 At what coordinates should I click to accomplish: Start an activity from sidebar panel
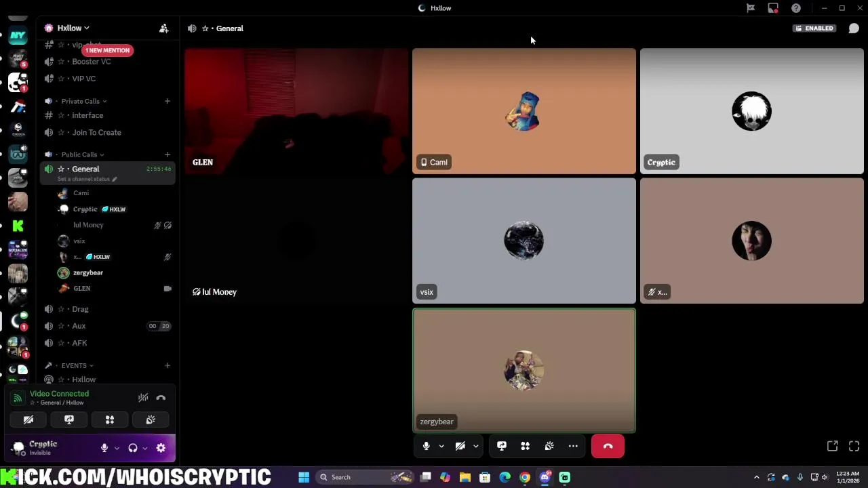coord(110,420)
